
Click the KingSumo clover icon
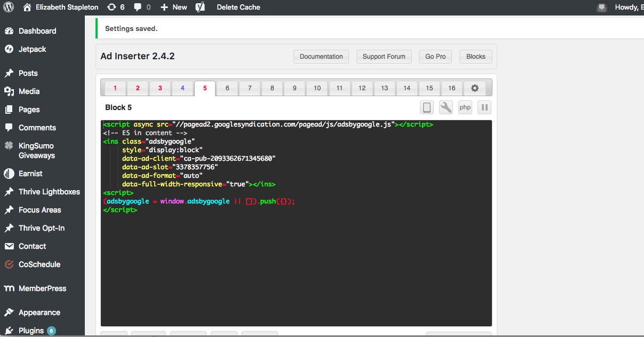[9, 146]
